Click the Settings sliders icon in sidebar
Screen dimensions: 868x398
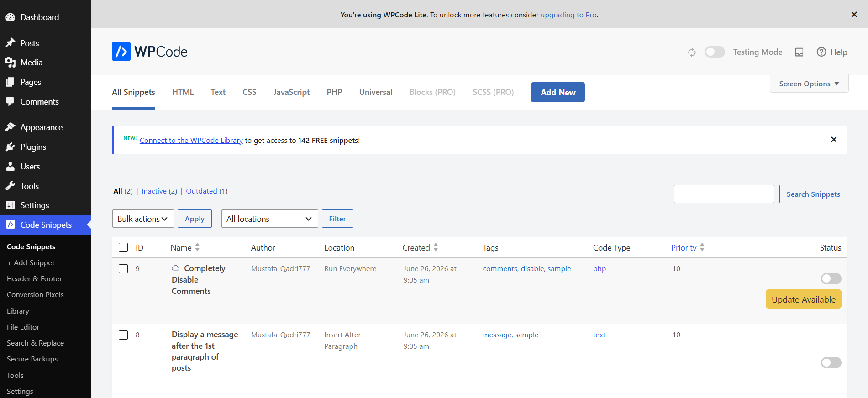click(11, 205)
